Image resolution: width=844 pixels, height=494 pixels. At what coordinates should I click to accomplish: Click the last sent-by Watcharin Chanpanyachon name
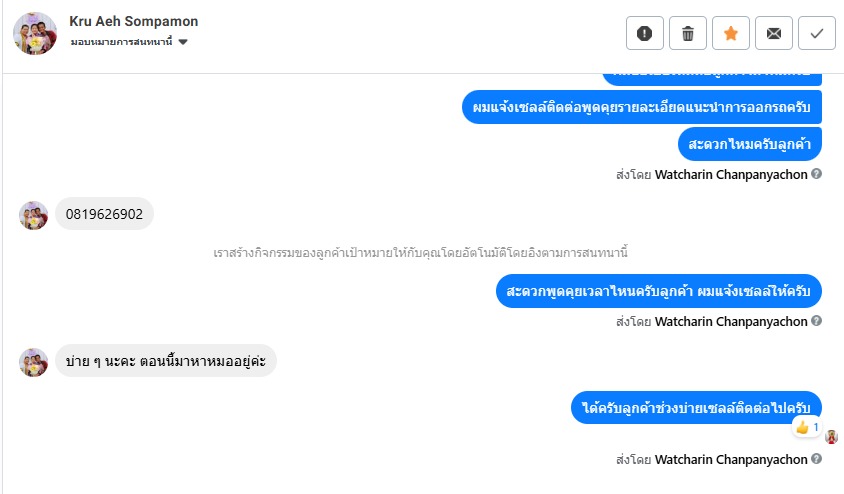730,460
